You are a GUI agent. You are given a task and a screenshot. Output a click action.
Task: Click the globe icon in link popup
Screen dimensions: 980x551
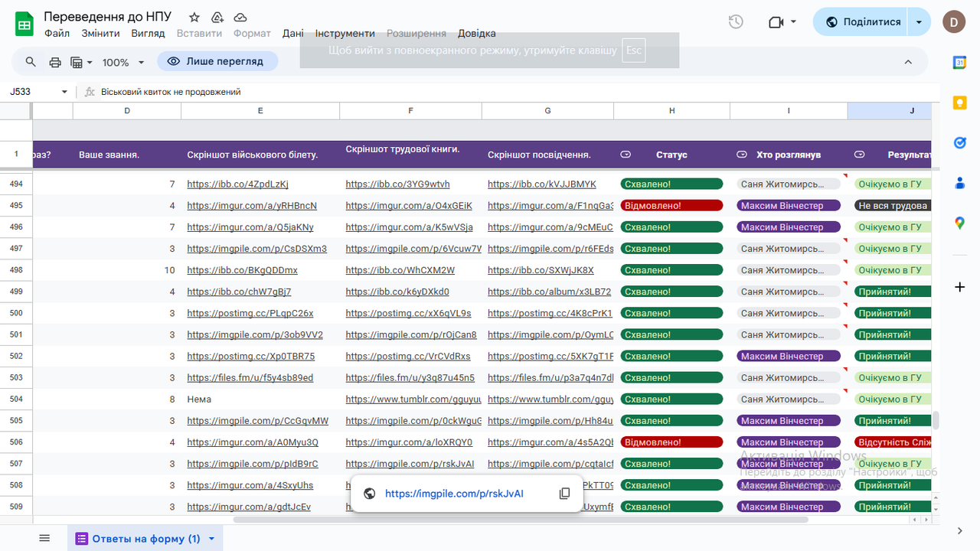369,494
